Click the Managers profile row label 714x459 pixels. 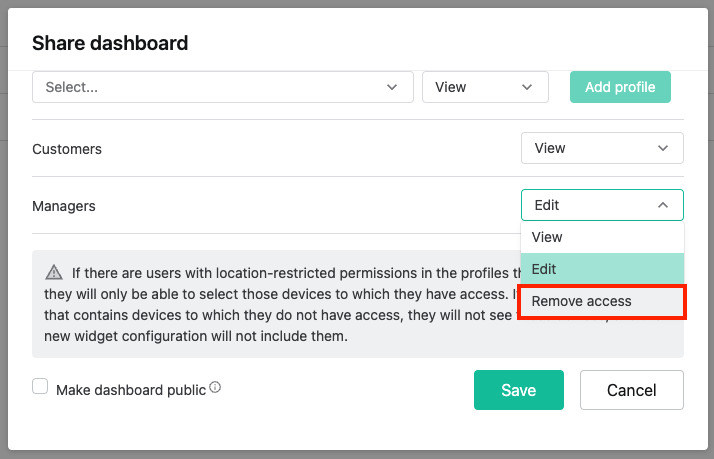click(x=64, y=205)
